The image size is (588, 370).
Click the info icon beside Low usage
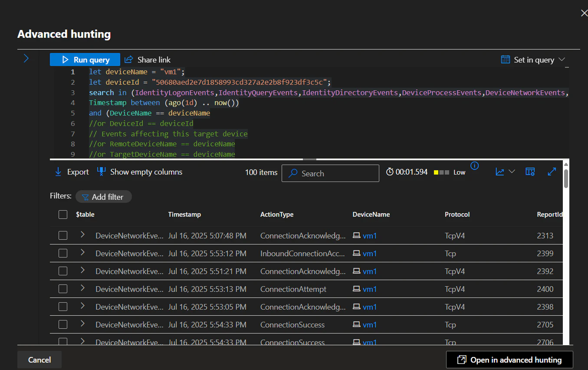coord(475,165)
